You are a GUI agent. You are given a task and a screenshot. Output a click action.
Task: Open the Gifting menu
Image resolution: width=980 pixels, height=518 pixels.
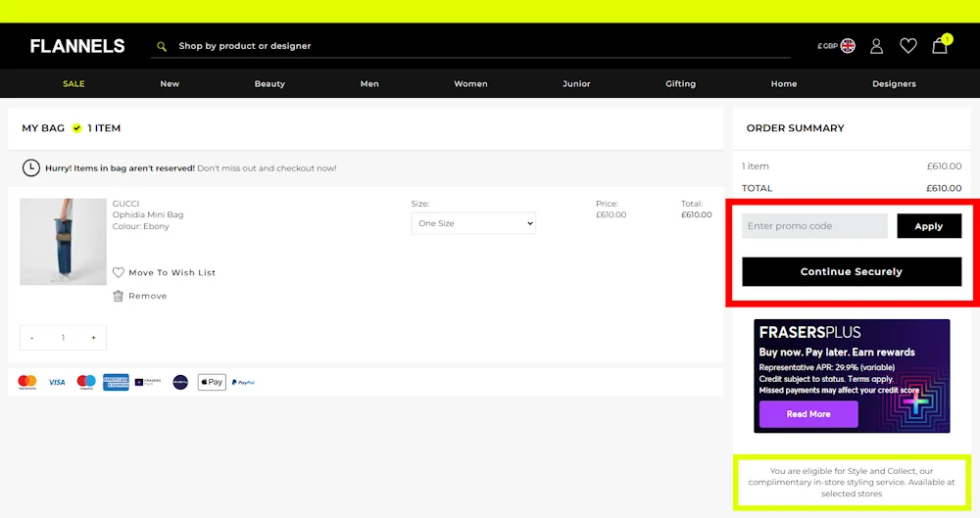681,84
